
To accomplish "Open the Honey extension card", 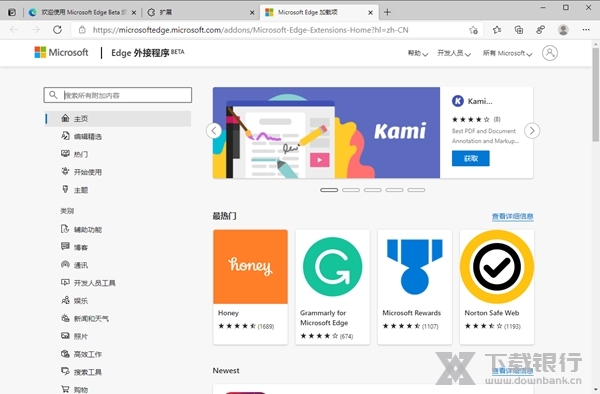I will [x=250, y=287].
